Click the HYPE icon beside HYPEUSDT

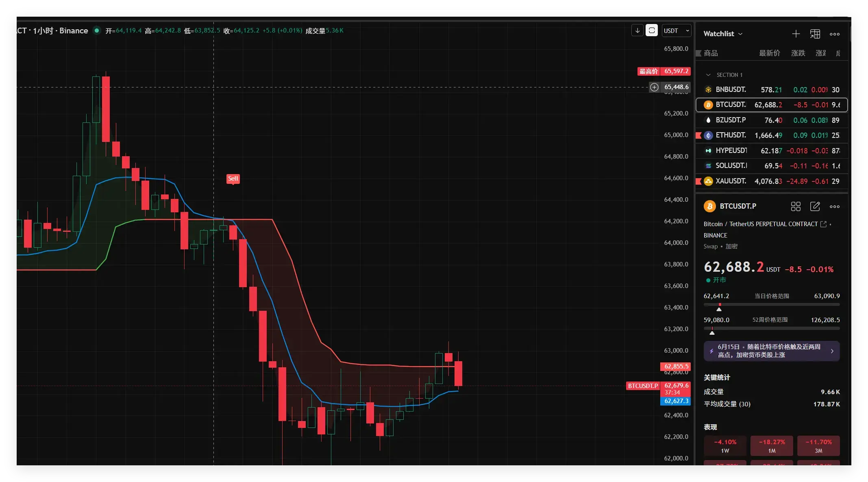pos(708,150)
